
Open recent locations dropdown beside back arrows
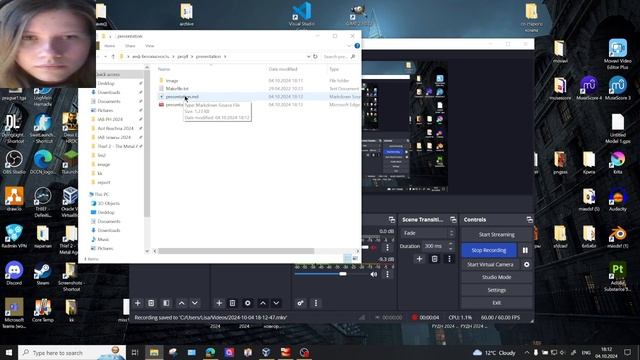[105, 56]
